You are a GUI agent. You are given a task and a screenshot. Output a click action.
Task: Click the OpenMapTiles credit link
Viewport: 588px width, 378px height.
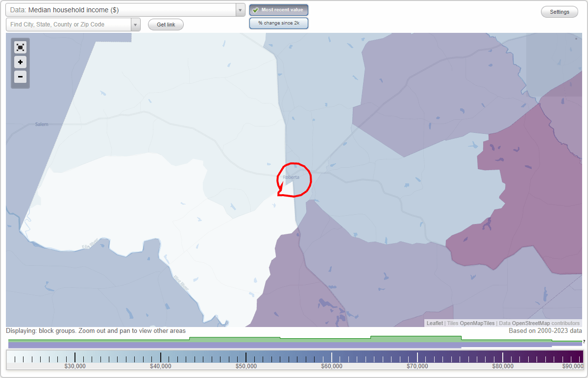click(x=477, y=323)
